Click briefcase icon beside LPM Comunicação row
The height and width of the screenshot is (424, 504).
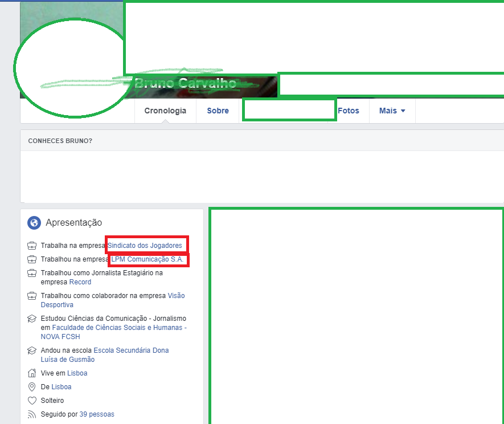coord(32,259)
